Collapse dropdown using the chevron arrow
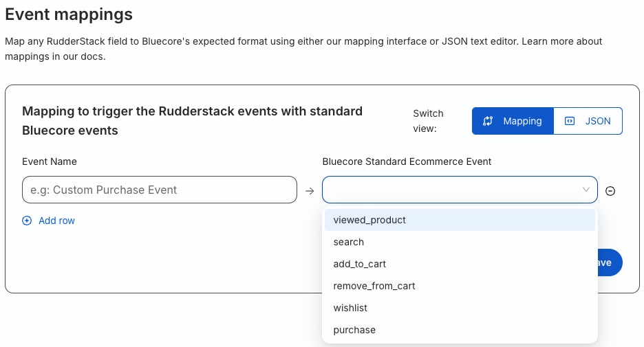The height and width of the screenshot is (347, 644). [x=586, y=190]
